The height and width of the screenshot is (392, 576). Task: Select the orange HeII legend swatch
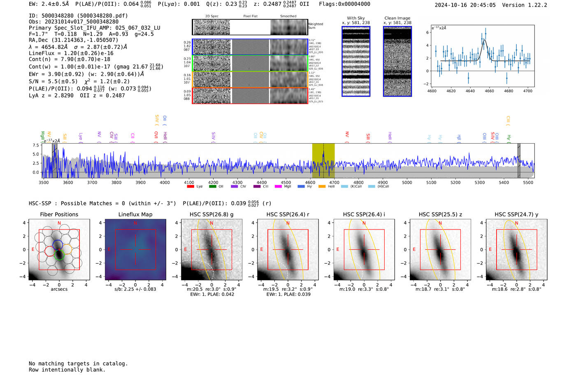coord(322,187)
